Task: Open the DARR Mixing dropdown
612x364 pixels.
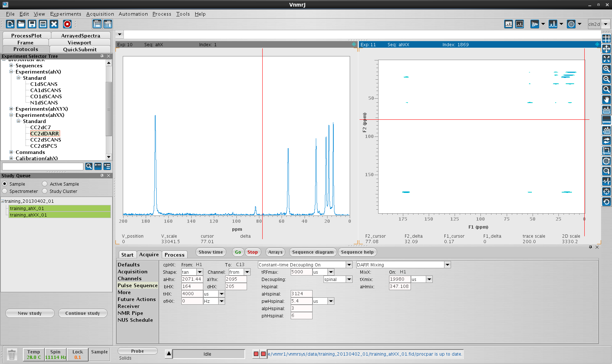Action: (448, 265)
